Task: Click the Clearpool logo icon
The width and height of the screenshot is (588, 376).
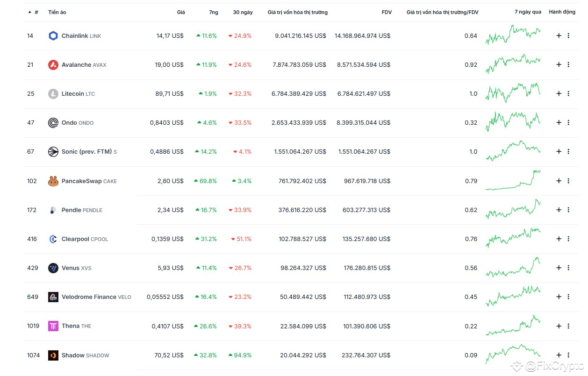Action: click(53, 239)
